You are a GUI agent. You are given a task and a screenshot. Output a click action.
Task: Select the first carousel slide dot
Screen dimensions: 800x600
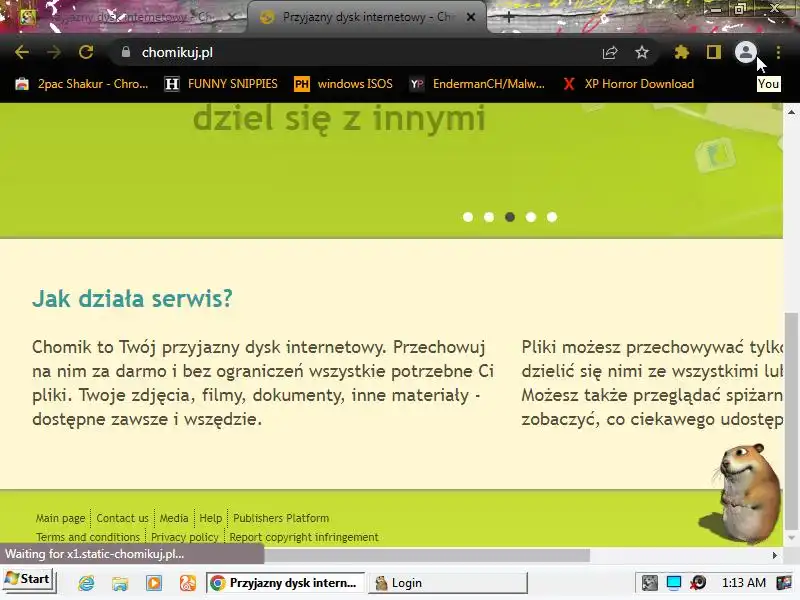pyautogui.click(x=468, y=217)
